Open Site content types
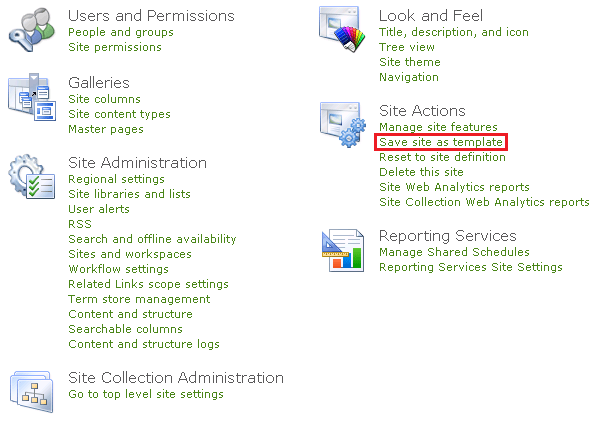The height and width of the screenshot is (429, 602). 119,114
